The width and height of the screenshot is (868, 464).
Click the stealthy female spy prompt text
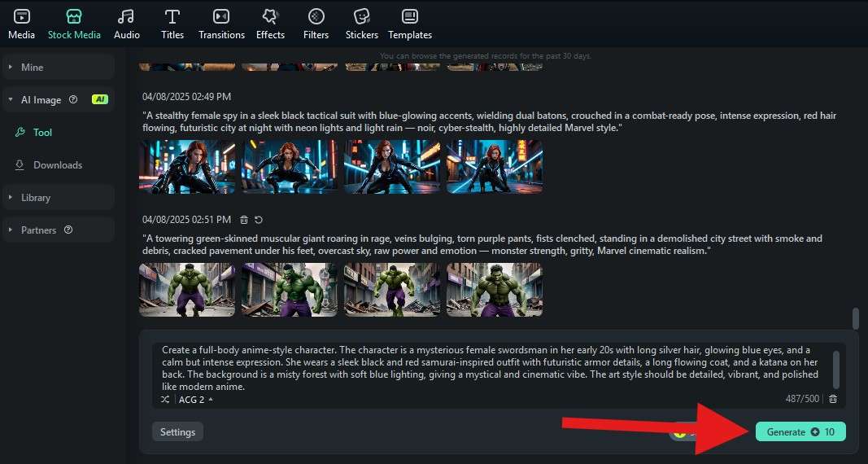[x=490, y=122]
